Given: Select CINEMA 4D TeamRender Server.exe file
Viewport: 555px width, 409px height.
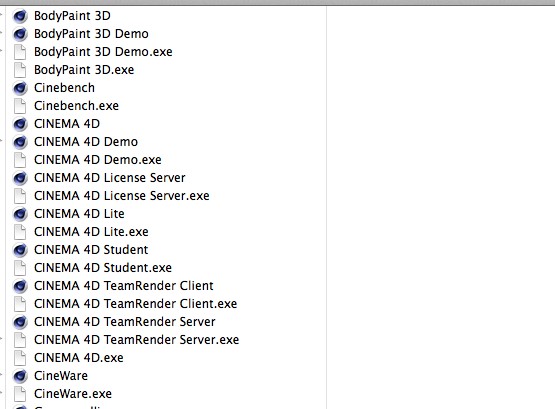Looking at the screenshot, I should 136,340.
